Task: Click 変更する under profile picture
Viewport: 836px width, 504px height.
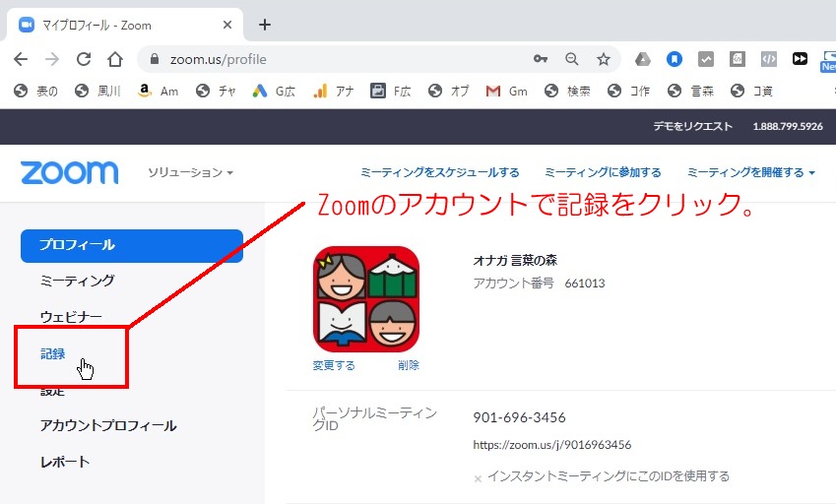Action: (334, 365)
